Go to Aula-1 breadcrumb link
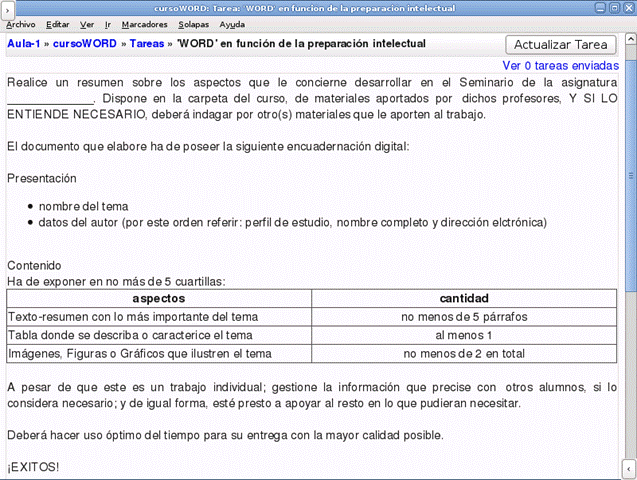The image size is (637, 480). pos(24,44)
